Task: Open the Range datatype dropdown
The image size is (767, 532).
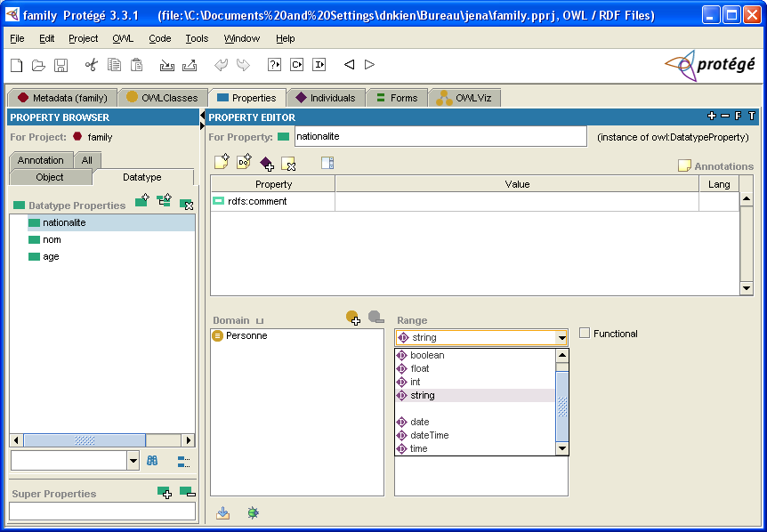Action: [x=561, y=338]
